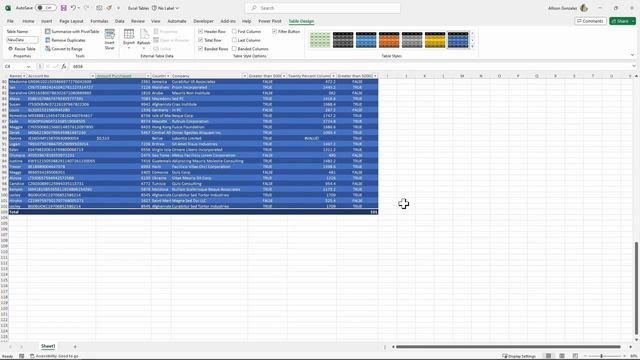Expand the Table Styles gallery more arrow
640x360 pixels.
pyautogui.click(x=472, y=47)
